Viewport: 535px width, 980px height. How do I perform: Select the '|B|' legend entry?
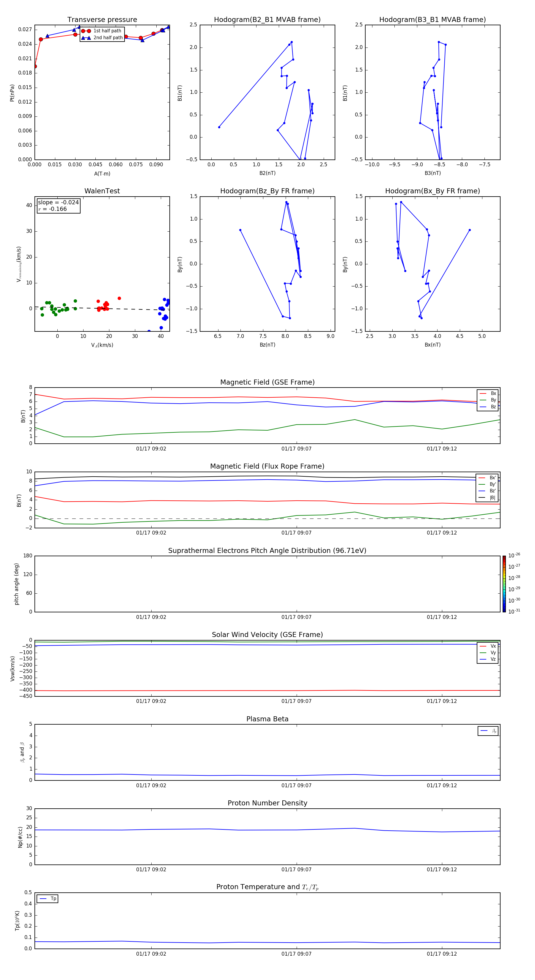[x=487, y=498]
